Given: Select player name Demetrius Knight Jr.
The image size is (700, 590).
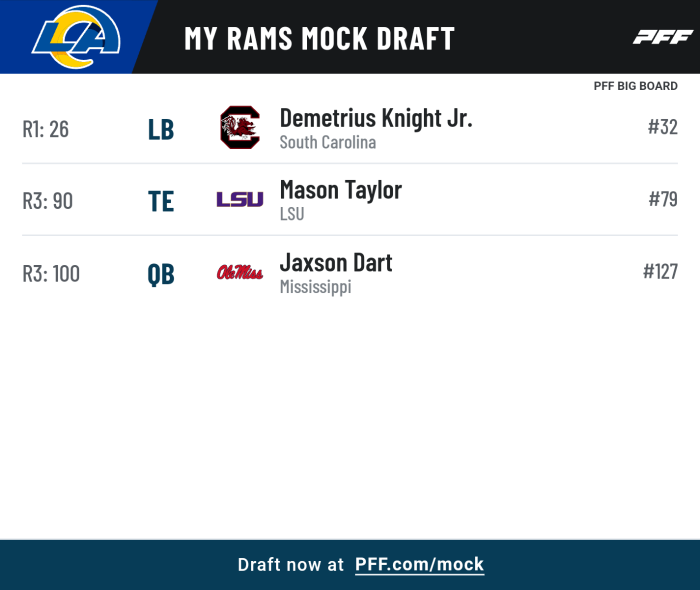Looking at the screenshot, I should coord(376,119).
